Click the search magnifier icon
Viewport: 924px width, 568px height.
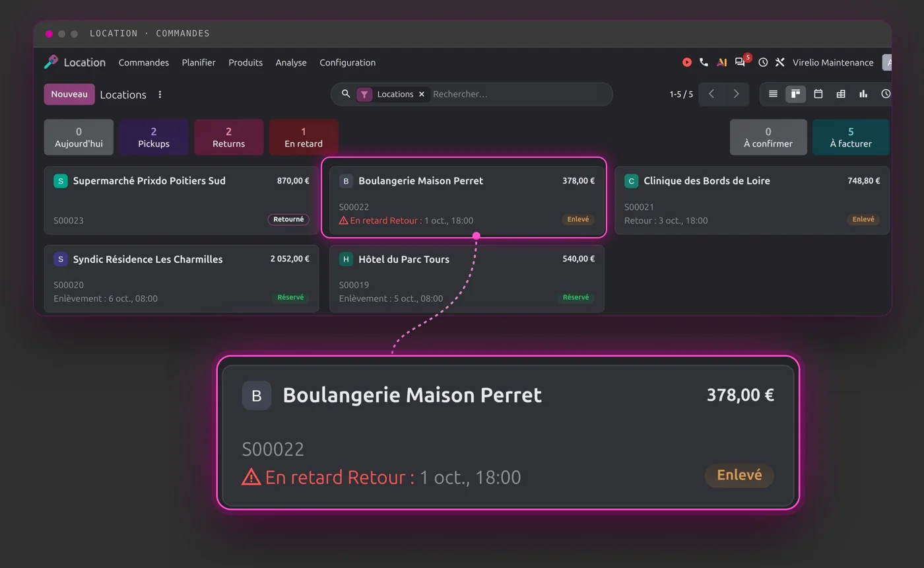345,94
